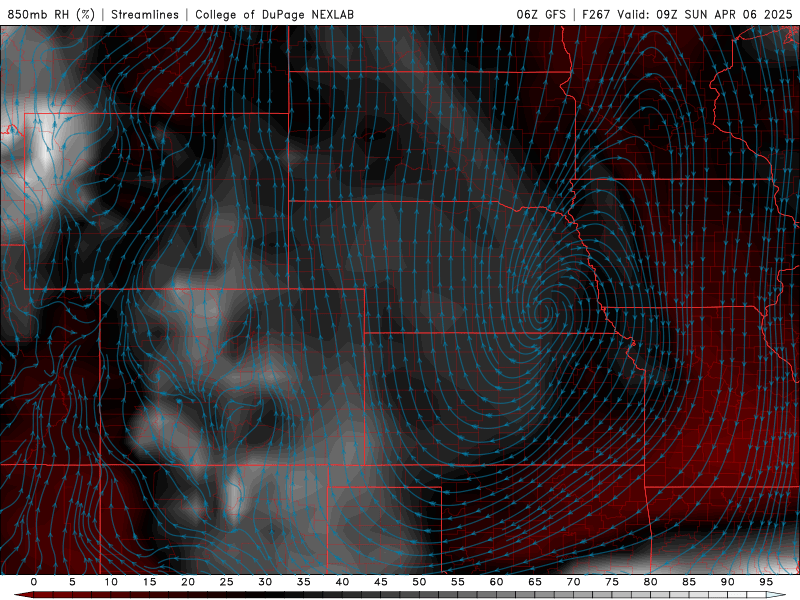
Task: Click the "35" value on the color scale
Action: coord(304,582)
